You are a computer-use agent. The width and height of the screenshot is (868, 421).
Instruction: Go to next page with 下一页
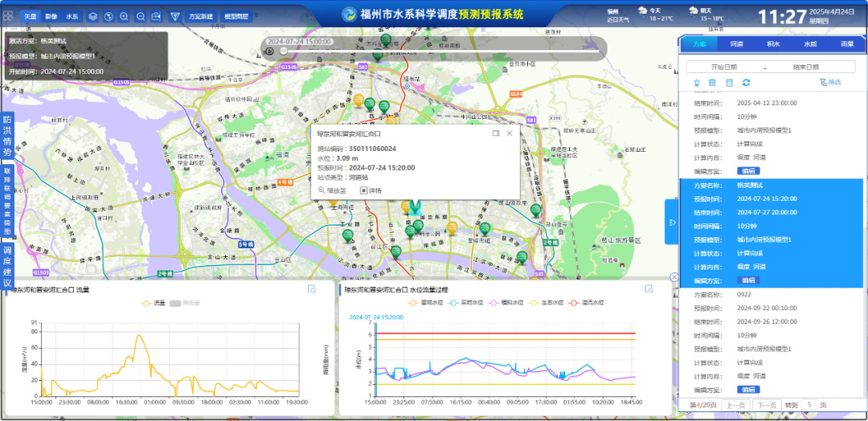pos(768,405)
